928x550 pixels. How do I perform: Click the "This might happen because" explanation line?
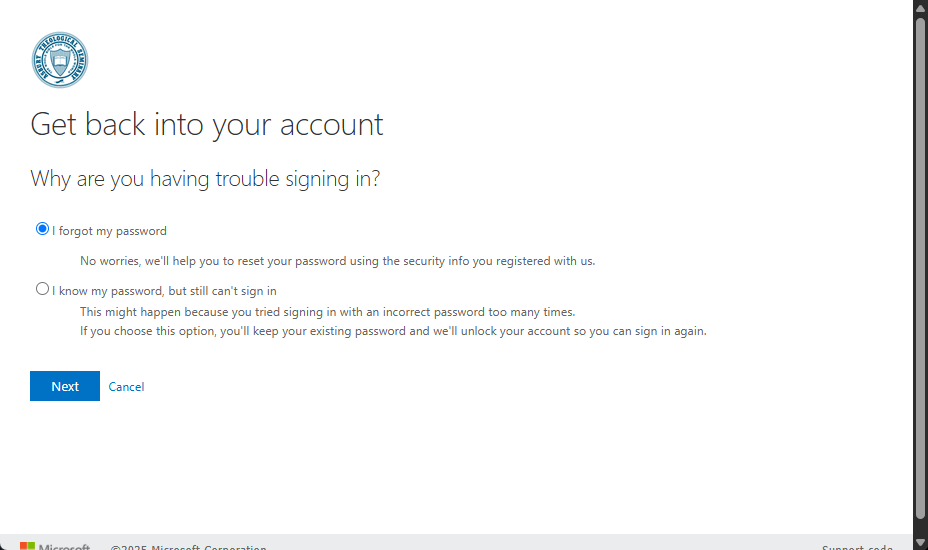(x=327, y=311)
